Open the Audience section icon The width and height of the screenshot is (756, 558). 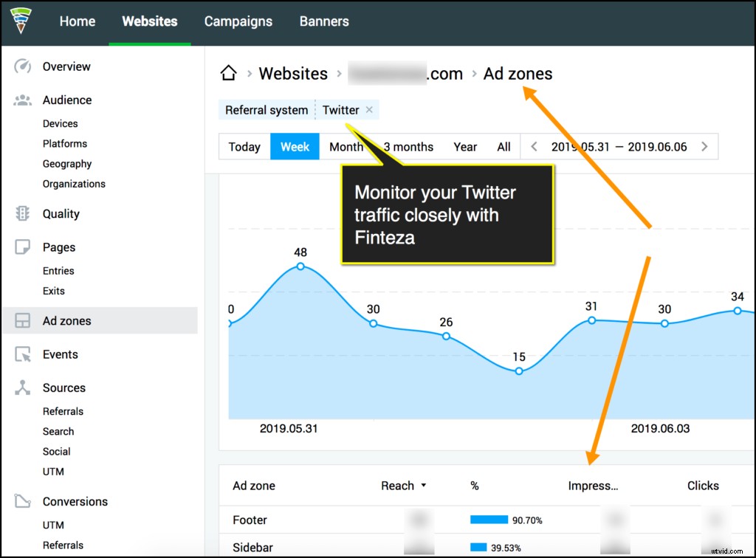(22, 100)
